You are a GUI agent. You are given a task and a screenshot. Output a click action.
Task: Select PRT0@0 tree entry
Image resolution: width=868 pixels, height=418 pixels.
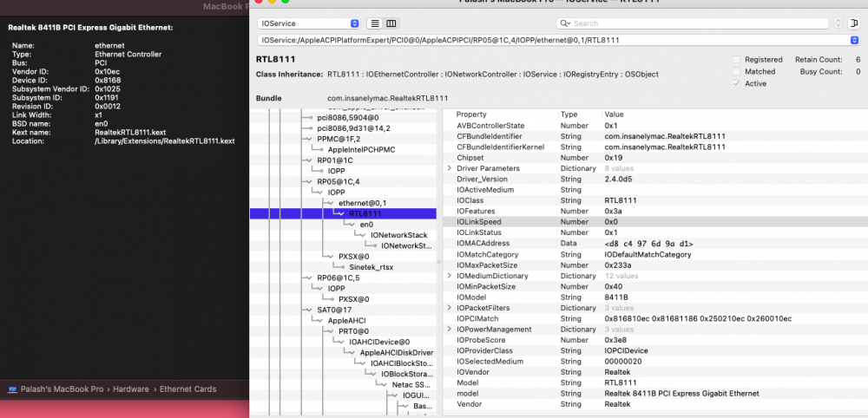354,331
